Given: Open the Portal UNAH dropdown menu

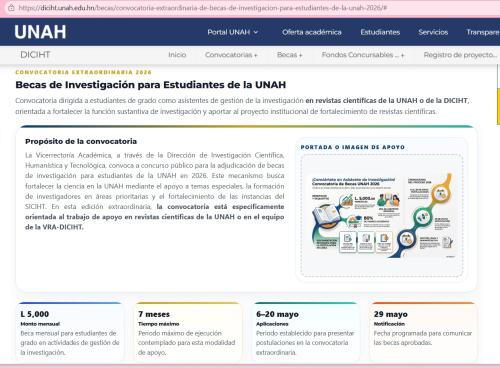Looking at the screenshot, I should coord(233,32).
